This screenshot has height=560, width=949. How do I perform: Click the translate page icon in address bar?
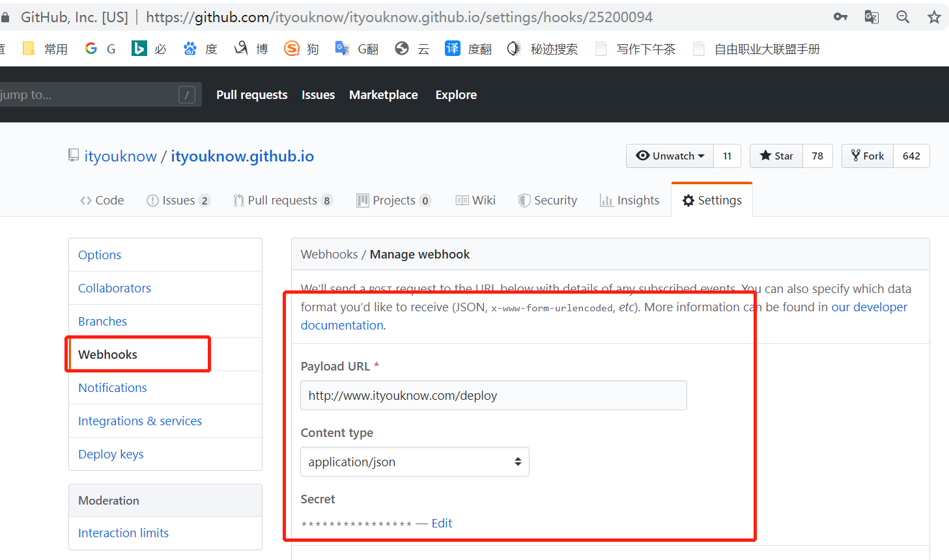pyautogui.click(x=871, y=18)
